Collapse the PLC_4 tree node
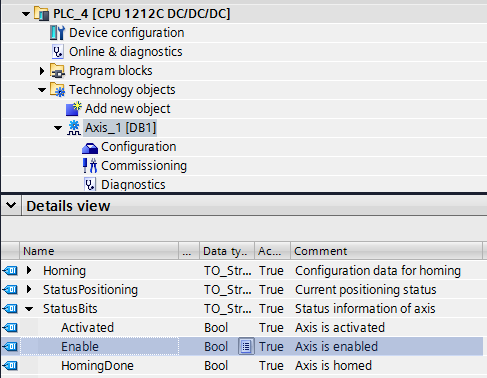The width and height of the screenshot is (487, 378). (26, 14)
